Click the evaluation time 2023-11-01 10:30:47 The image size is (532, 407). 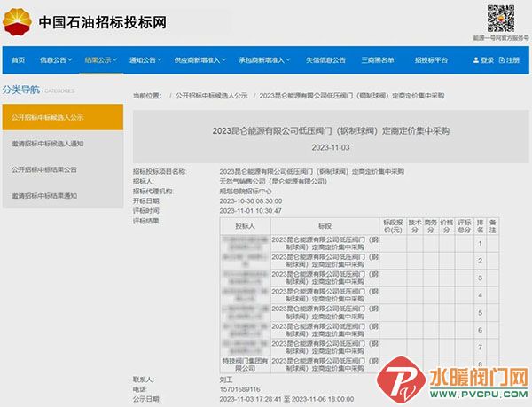[251, 211]
